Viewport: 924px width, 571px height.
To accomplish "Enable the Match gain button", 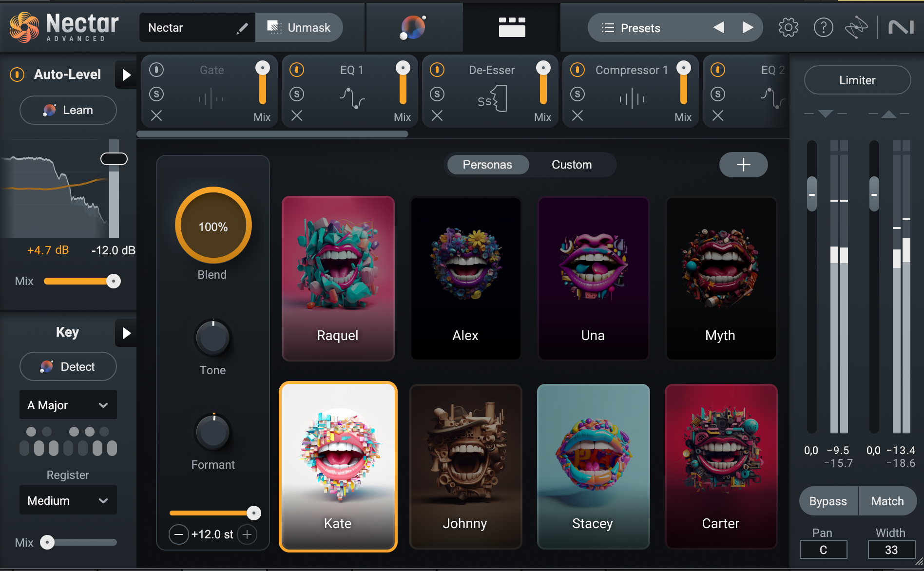I will coord(887,501).
